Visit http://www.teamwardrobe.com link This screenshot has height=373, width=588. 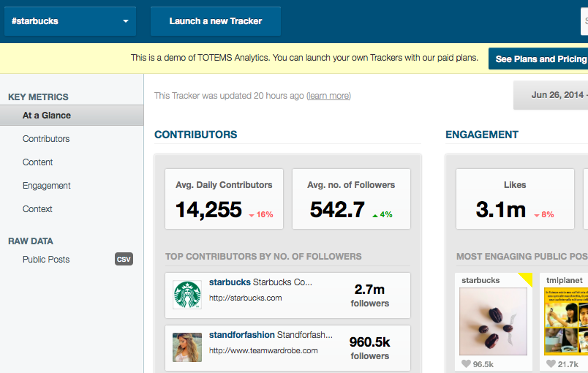(x=263, y=351)
